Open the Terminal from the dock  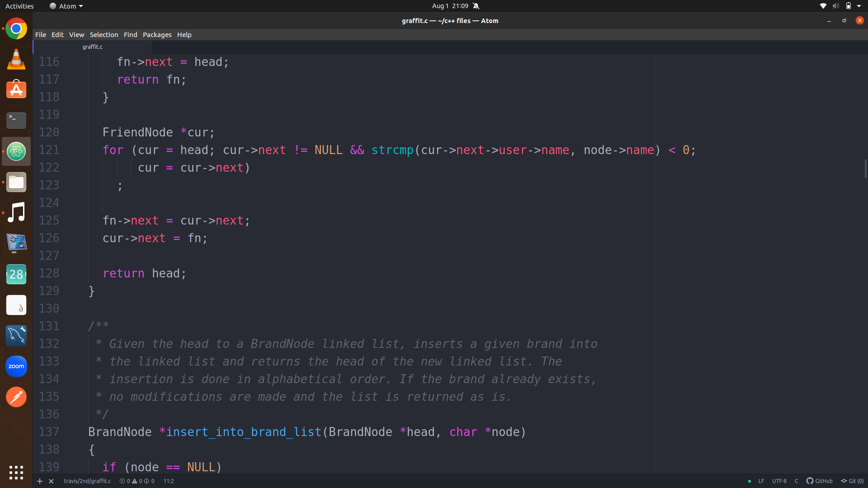[x=16, y=120]
